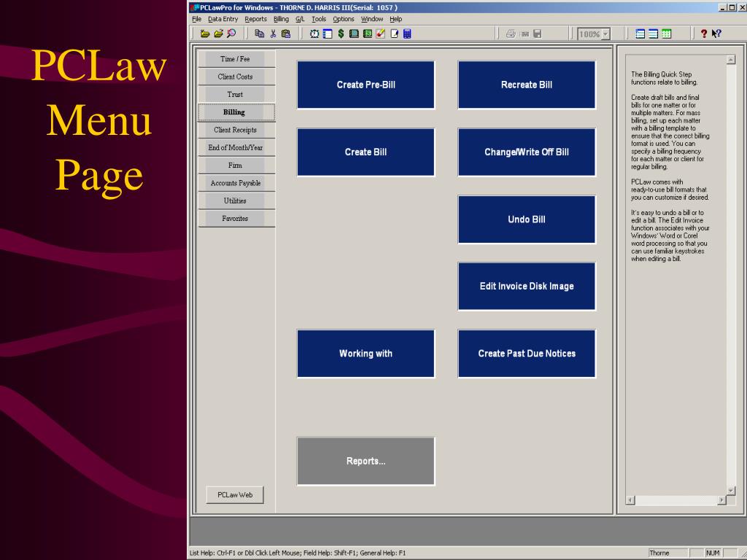Click the green ledger book icon

(368, 34)
